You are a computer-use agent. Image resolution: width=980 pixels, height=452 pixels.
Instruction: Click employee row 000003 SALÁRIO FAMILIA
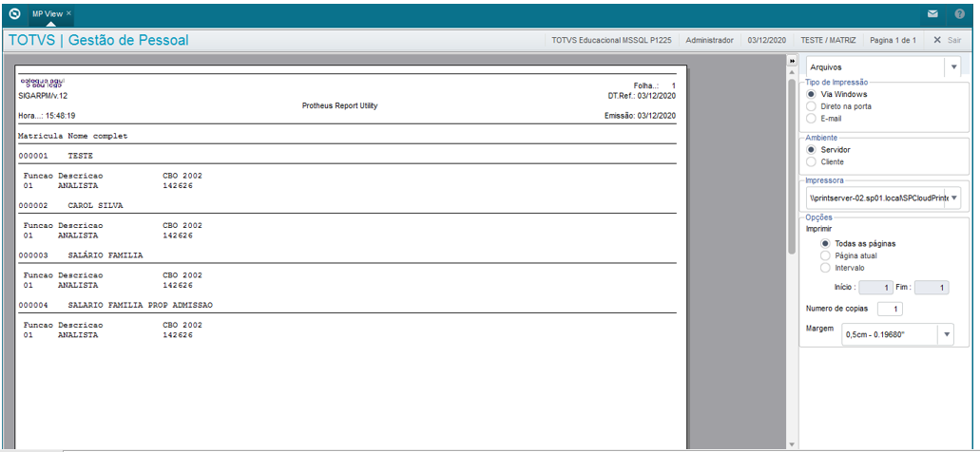[81, 255]
